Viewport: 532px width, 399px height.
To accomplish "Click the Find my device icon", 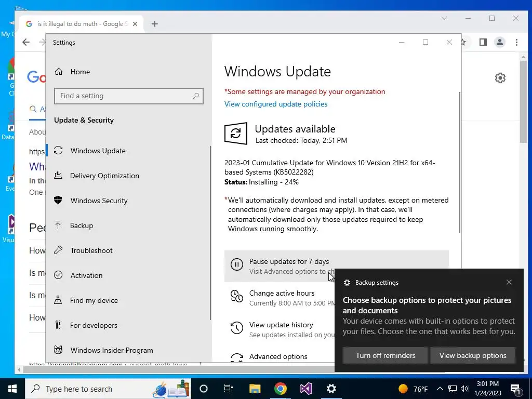I will (58, 300).
